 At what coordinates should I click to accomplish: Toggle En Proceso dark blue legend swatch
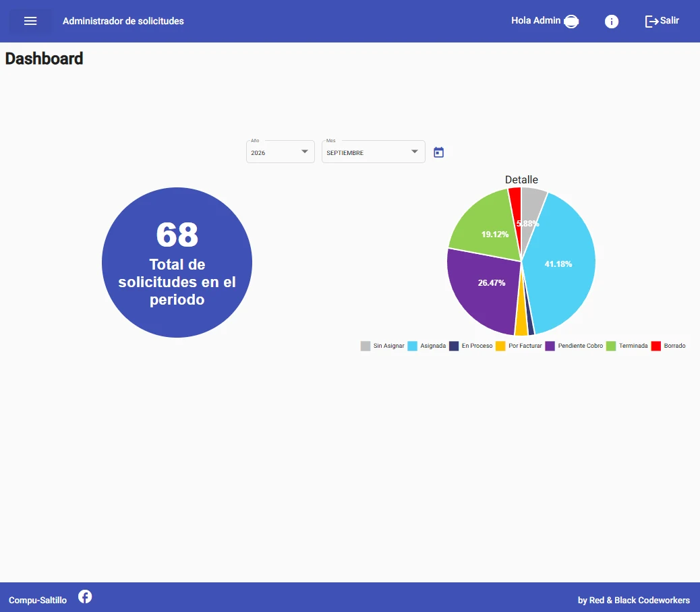454,346
